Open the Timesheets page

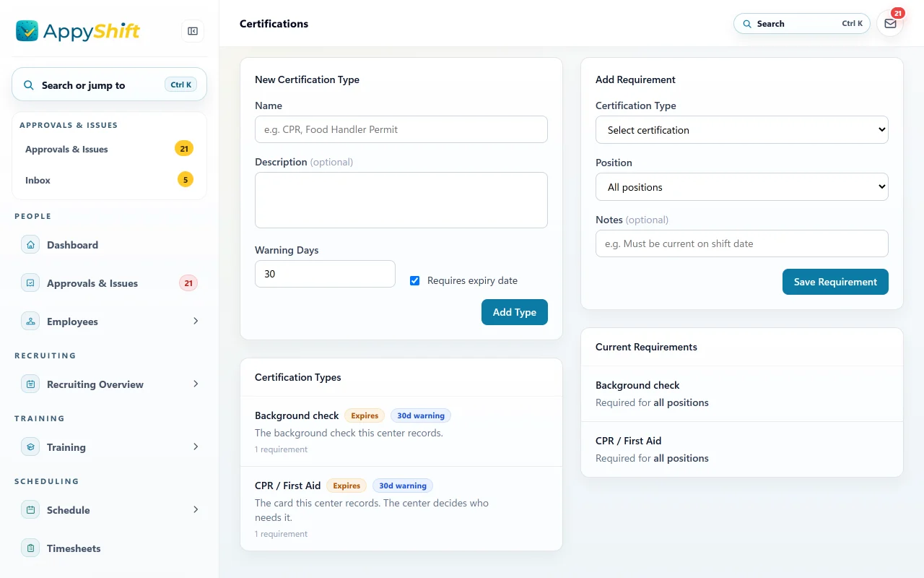click(x=109, y=548)
